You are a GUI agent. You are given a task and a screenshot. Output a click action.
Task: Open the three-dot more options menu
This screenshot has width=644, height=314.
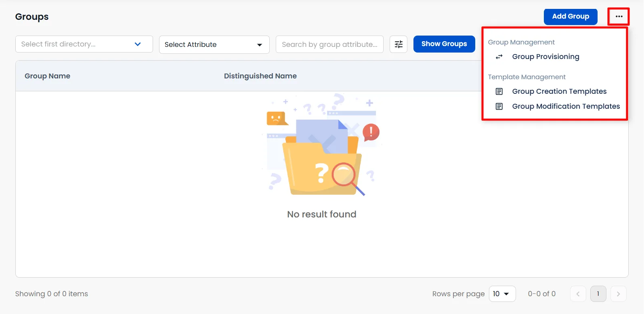tap(619, 17)
